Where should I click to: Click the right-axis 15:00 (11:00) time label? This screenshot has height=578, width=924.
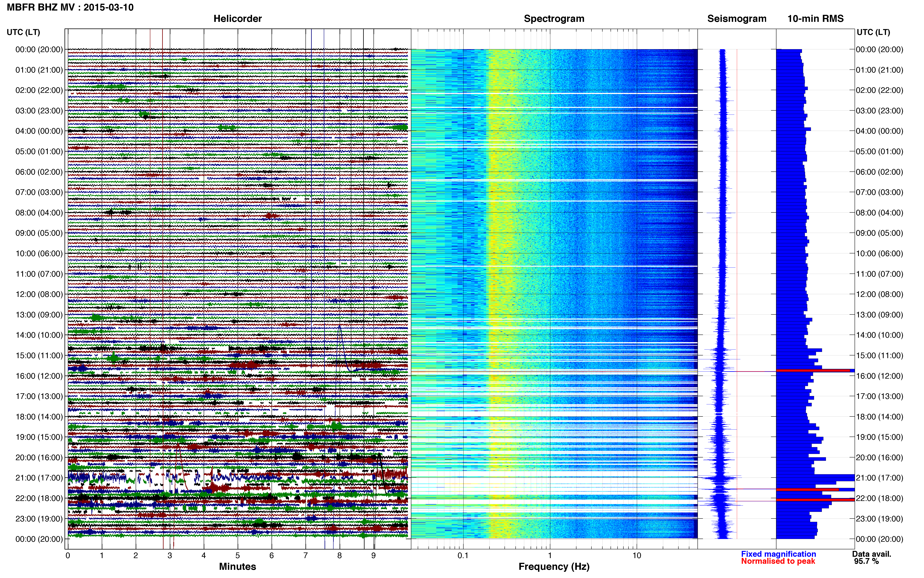click(x=879, y=355)
